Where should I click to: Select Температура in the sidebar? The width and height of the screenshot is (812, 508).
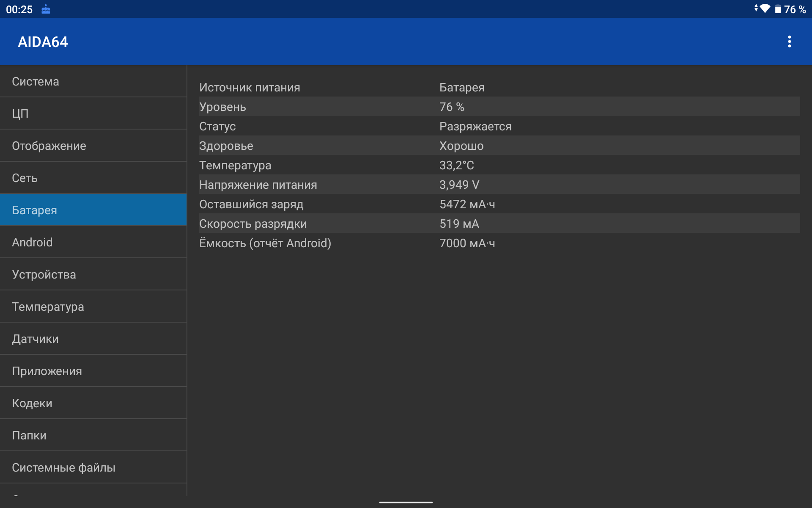(x=93, y=306)
